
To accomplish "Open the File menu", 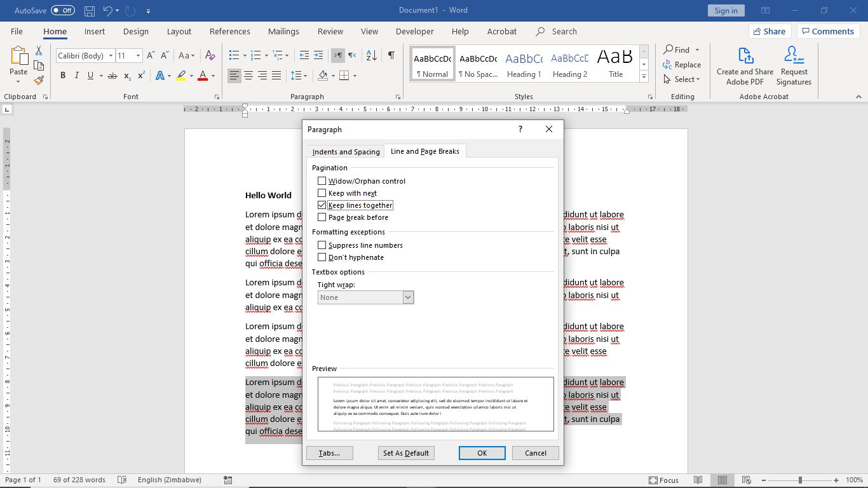I will click(17, 31).
